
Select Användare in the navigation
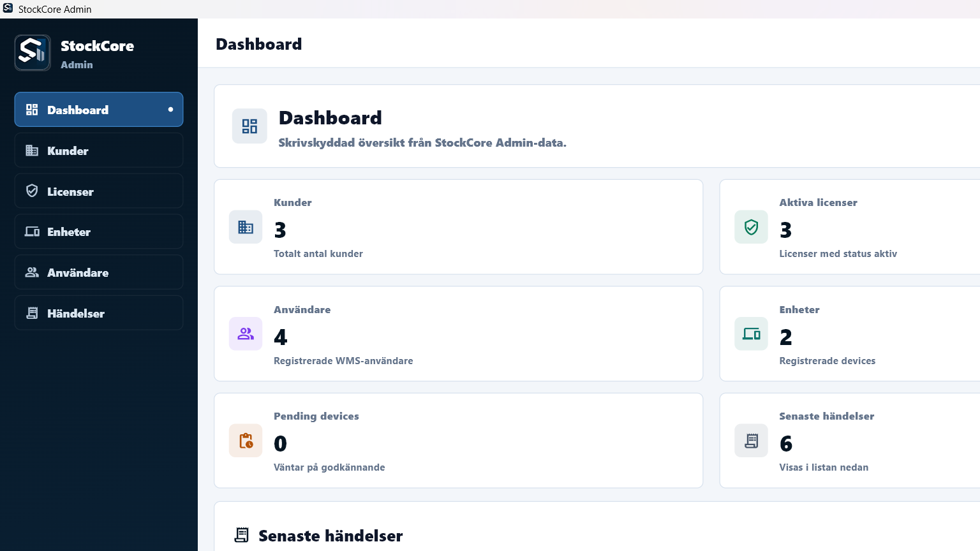pos(99,272)
